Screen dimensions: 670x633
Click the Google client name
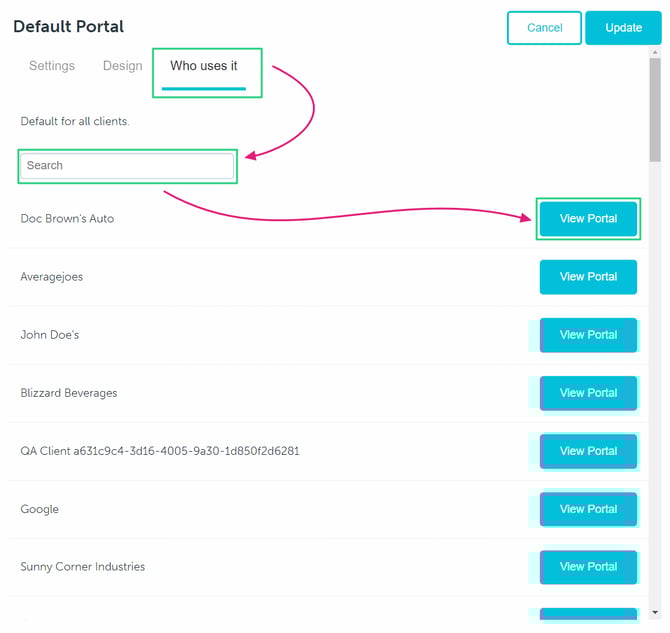pos(40,509)
